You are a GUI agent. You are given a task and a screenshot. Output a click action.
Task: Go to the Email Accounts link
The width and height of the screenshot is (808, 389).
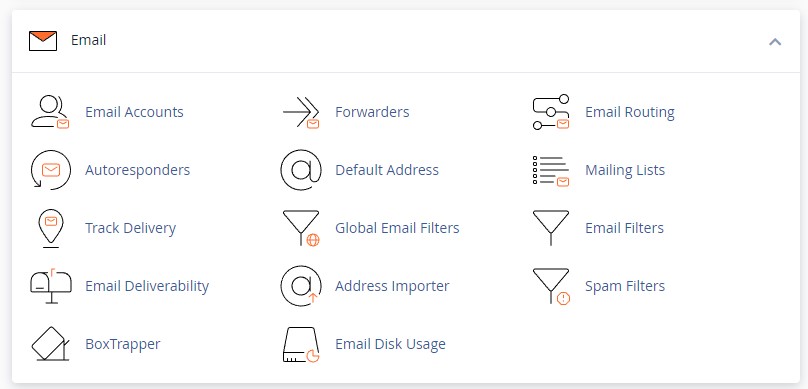pyautogui.click(x=134, y=112)
